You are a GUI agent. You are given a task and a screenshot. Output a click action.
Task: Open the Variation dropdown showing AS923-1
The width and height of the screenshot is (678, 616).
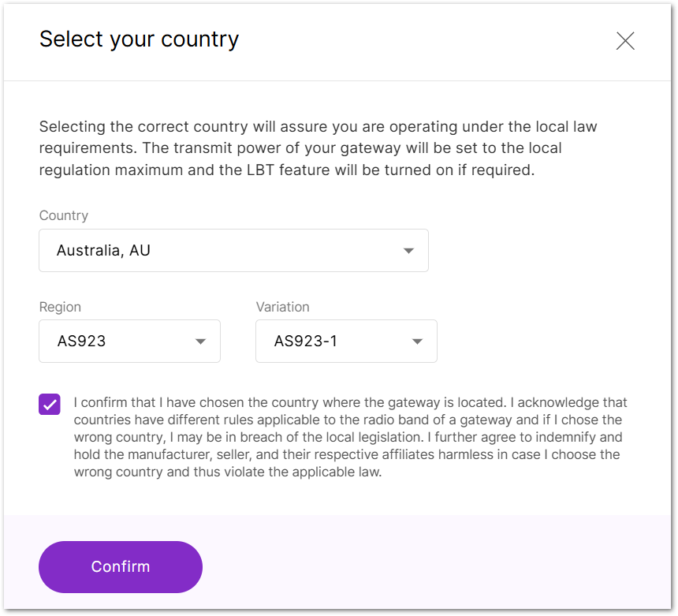coord(346,341)
